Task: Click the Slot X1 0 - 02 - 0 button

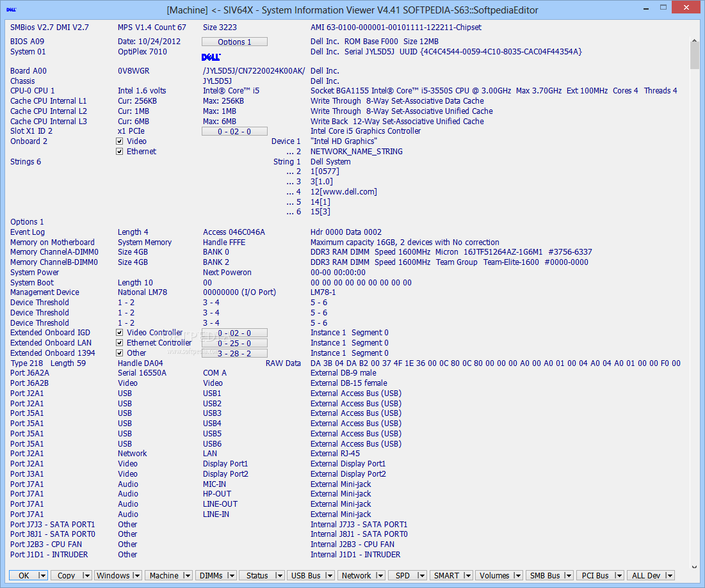Action: click(235, 131)
